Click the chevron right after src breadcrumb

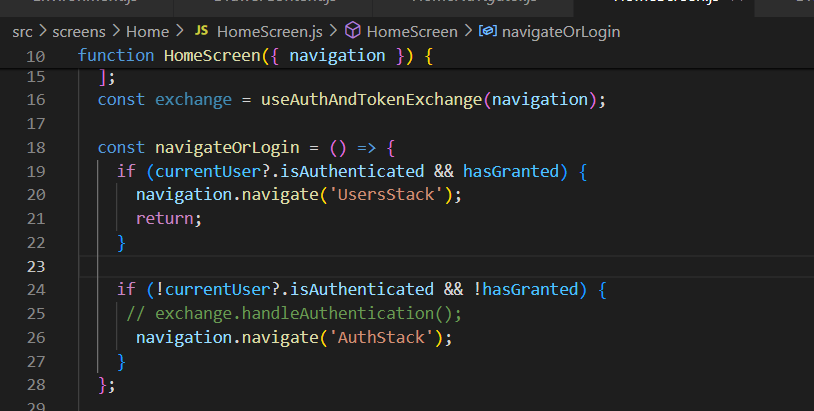coord(43,32)
